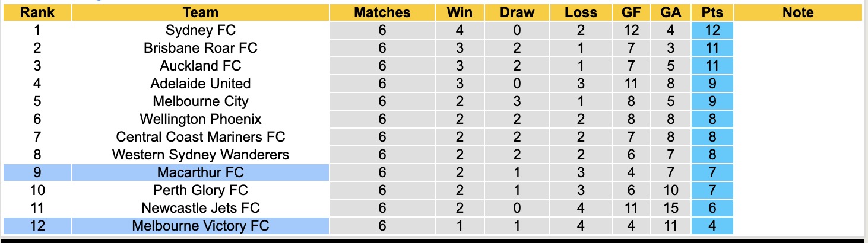This screenshot has width=868, height=243.
Task: Click the Rank column header
Action: [x=37, y=12]
